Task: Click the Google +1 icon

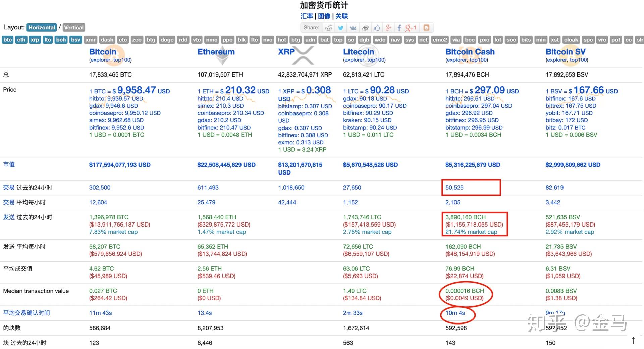Action: pyautogui.click(x=411, y=28)
